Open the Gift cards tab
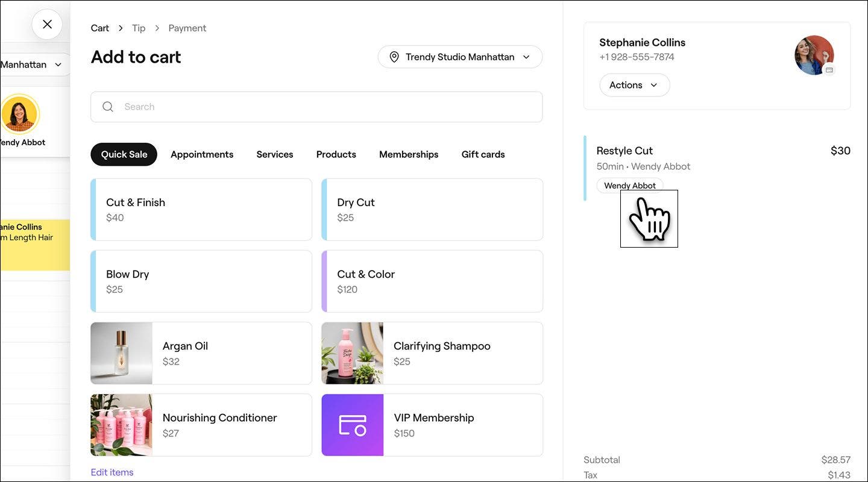The width and height of the screenshot is (868, 482). [483, 155]
